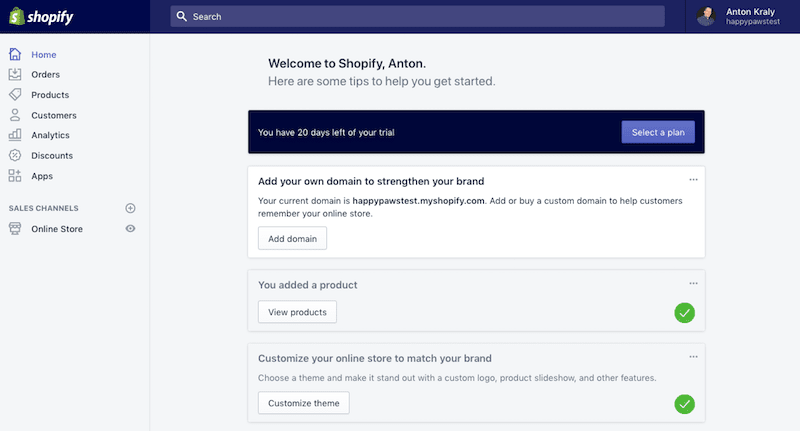Click 'You added a product' title

308,285
